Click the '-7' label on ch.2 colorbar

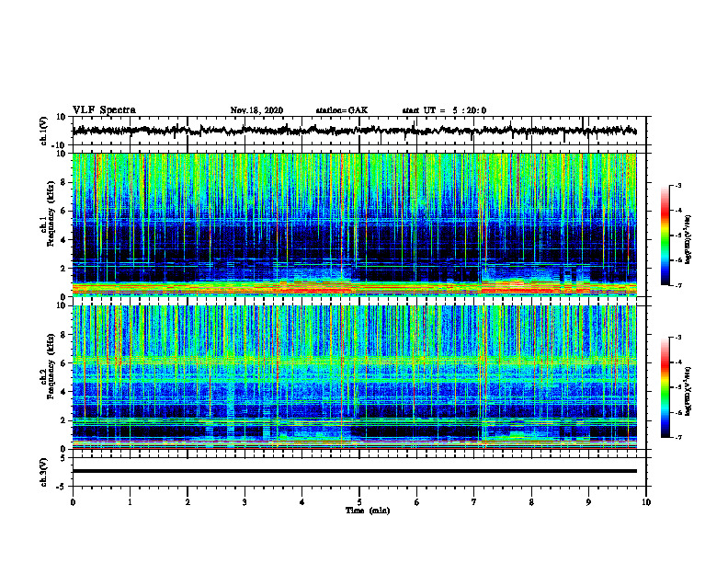(678, 437)
